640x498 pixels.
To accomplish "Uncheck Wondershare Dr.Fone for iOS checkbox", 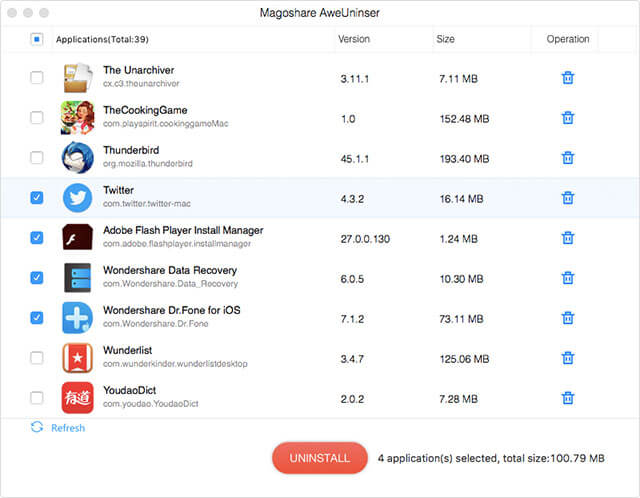I will coord(37,318).
